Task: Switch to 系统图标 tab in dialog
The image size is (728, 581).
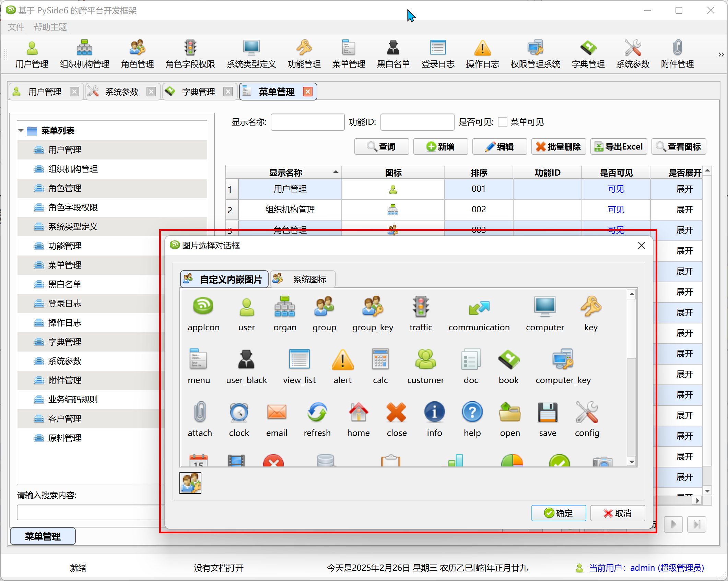Action: [x=303, y=279]
